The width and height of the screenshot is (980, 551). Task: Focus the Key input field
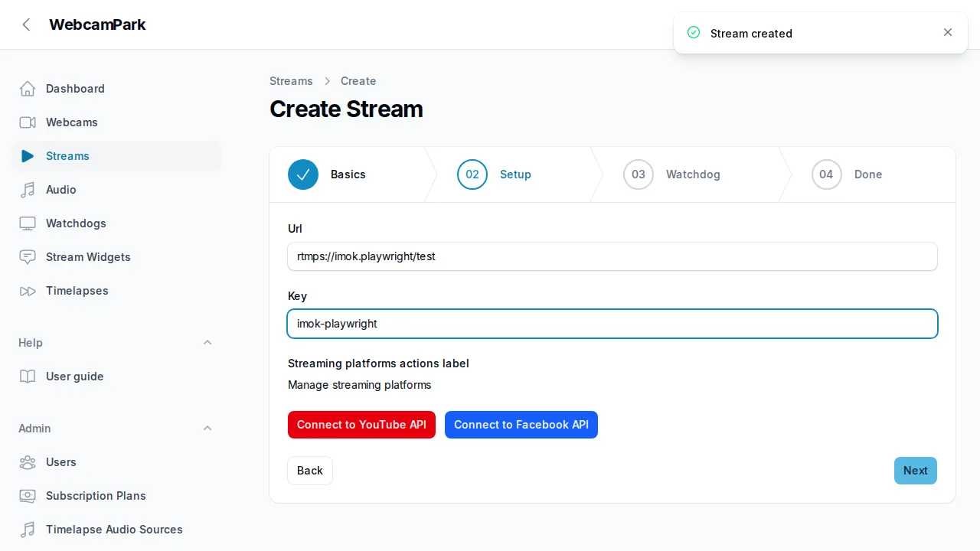(612, 324)
